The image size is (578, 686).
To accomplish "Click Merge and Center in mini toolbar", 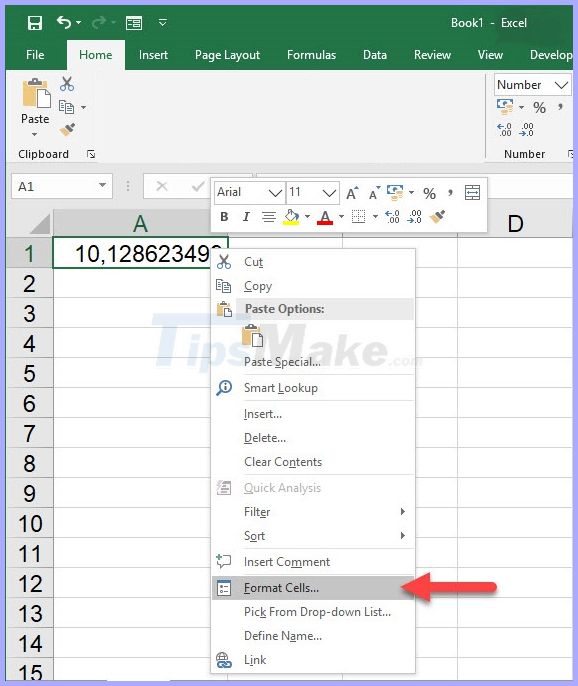I will click(472, 192).
